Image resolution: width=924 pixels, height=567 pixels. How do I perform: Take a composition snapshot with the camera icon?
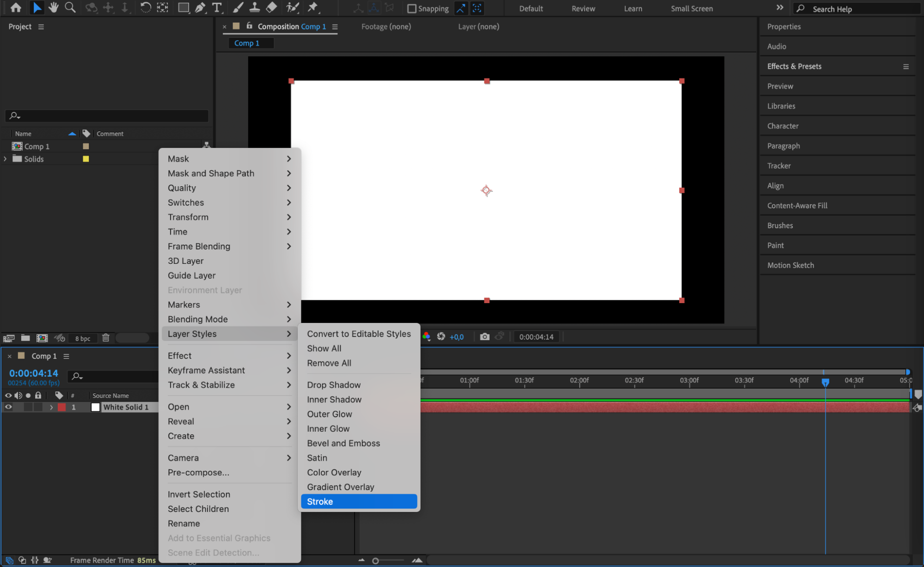point(484,336)
